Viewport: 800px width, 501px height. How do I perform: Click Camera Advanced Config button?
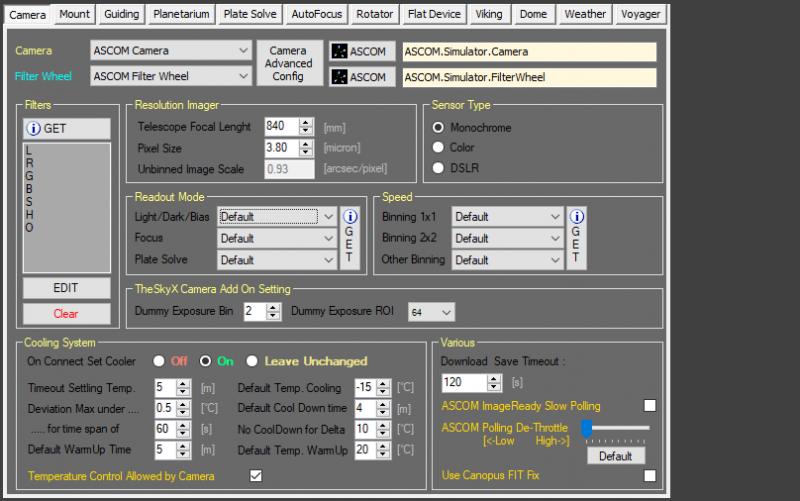289,63
